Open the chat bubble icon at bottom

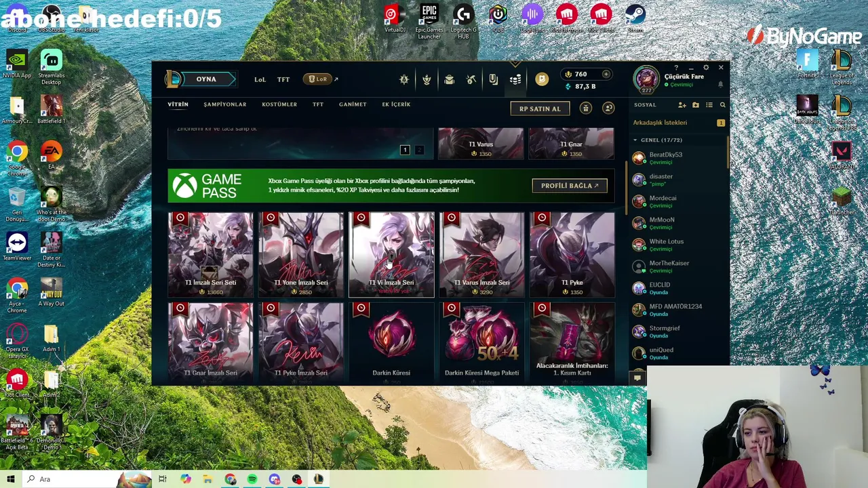pyautogui.click(x=637, y=378)
